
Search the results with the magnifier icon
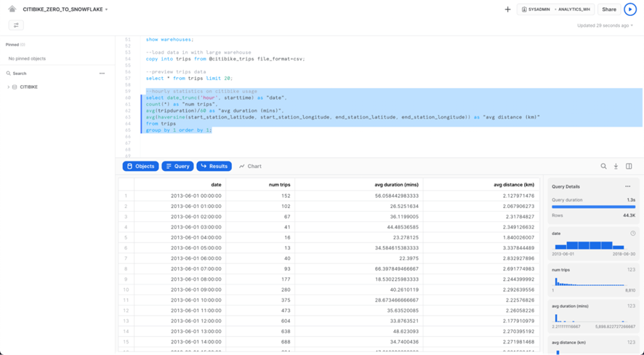point(603,167)
